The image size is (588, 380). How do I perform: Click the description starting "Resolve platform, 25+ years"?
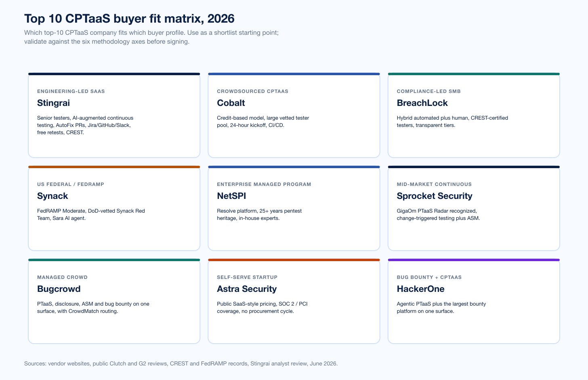point(259,215)
